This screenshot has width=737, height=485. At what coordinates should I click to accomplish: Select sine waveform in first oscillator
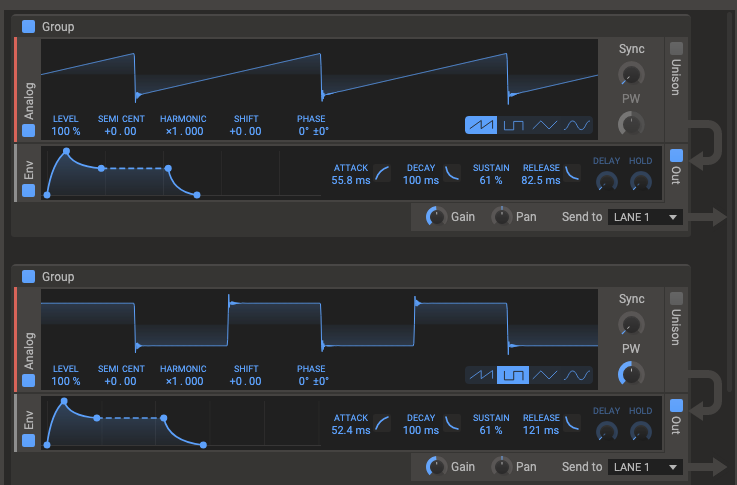pyautogui.click(x=577, y=126)
